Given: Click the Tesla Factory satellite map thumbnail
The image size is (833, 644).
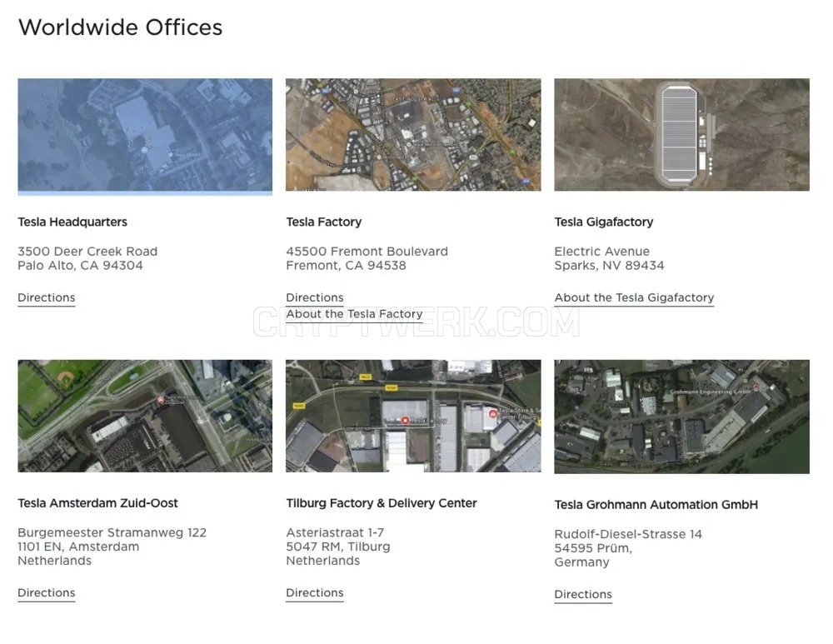Looking at the screenshot, I should (x=413, y=134).
